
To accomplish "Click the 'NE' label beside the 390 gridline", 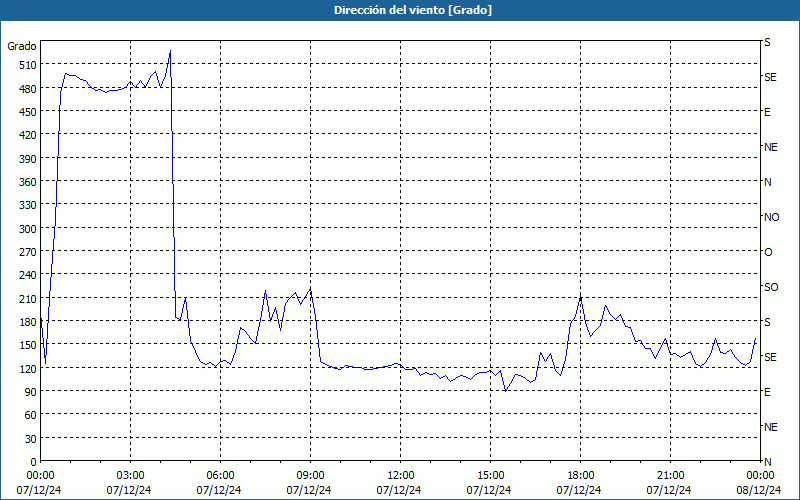I will click(x=771, y=147).
